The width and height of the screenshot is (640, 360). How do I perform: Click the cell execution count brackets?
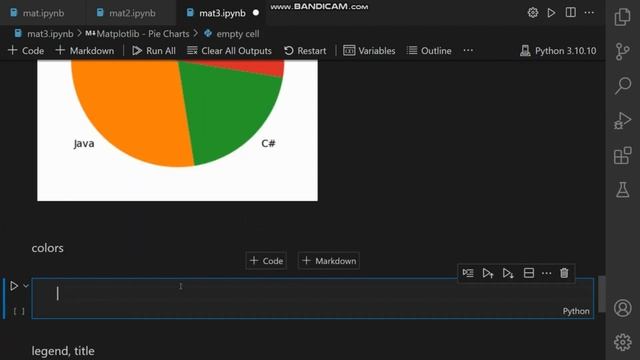click(x=19, y=311)
